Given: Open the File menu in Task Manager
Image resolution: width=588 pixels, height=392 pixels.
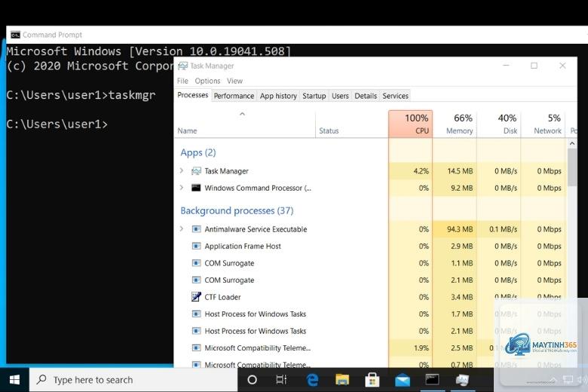Looking at the screenshot, I should click(182, 81).
